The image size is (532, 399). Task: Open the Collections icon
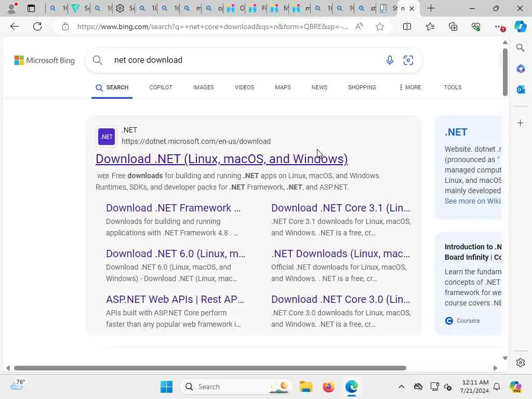click(x=453, y=26)
